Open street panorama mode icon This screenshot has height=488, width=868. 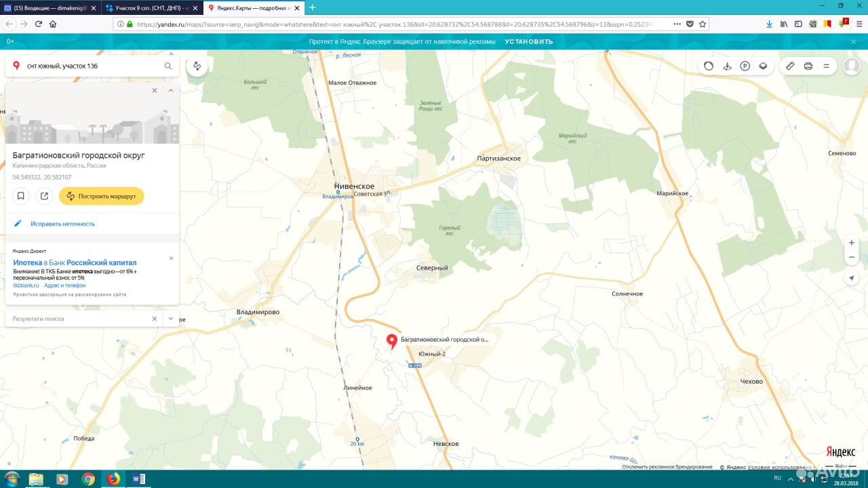tap(727, 66)
